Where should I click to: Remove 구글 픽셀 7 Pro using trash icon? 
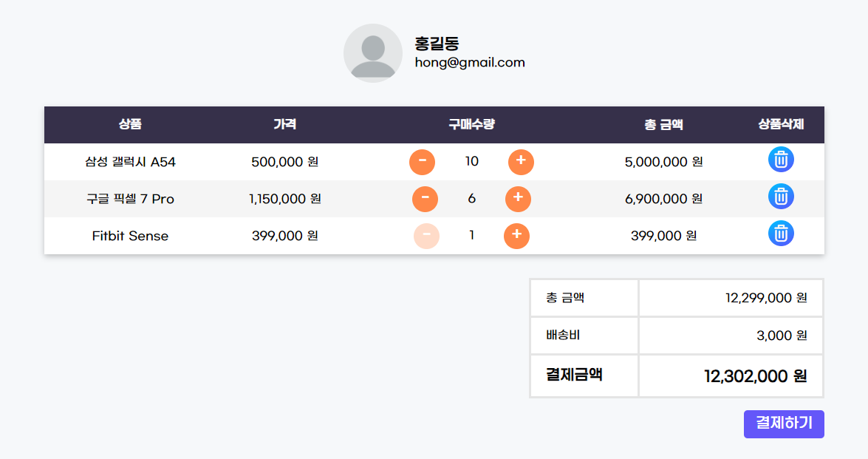(x=781, y=197)
